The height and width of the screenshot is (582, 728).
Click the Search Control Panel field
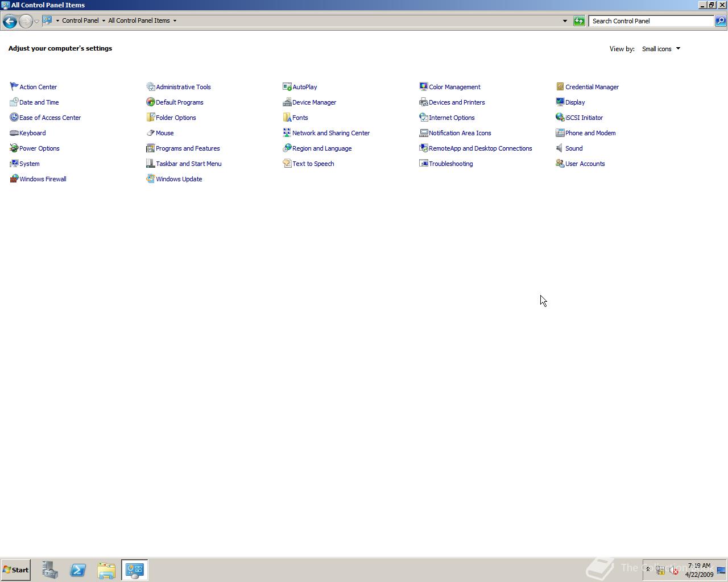[651, 21]
